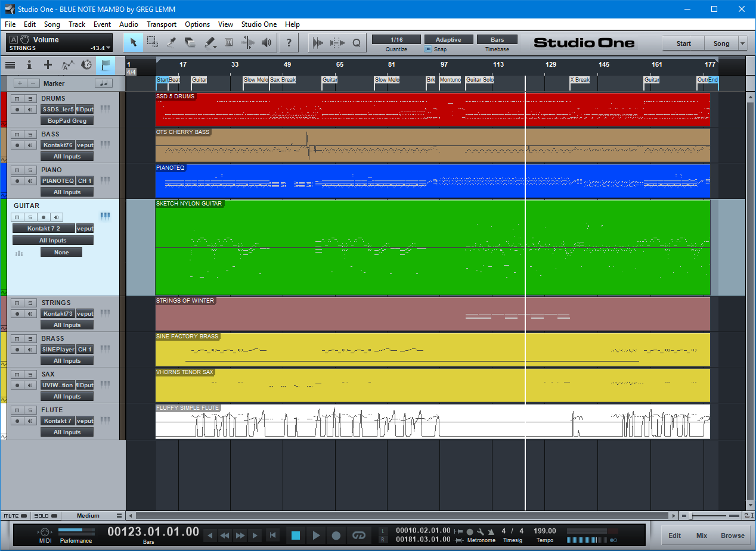Solo the BASS track
Image resolution: width=756 pixels, height=551 pixels.
30,134
